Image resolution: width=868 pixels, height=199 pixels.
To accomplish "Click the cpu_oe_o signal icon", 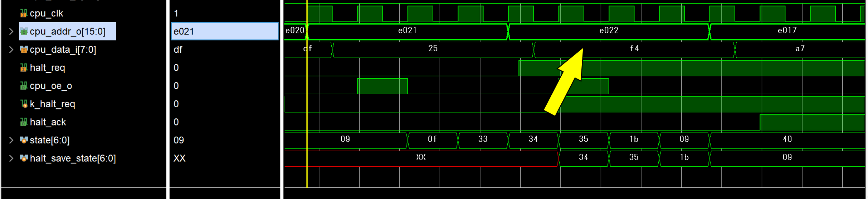I will pos(24,86).
